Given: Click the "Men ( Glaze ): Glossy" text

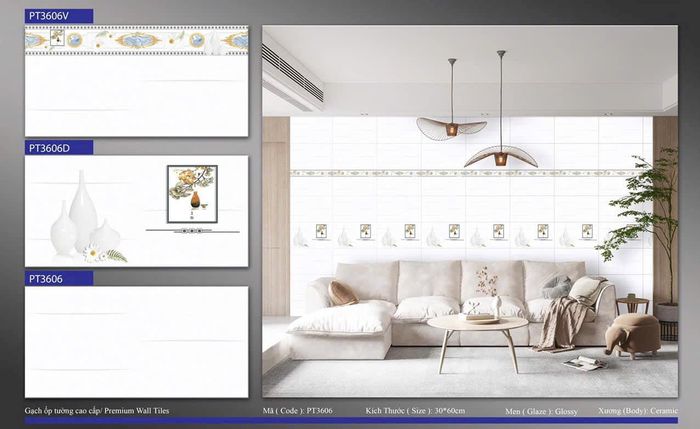Looking at the screenshot, I should point(542,411).
